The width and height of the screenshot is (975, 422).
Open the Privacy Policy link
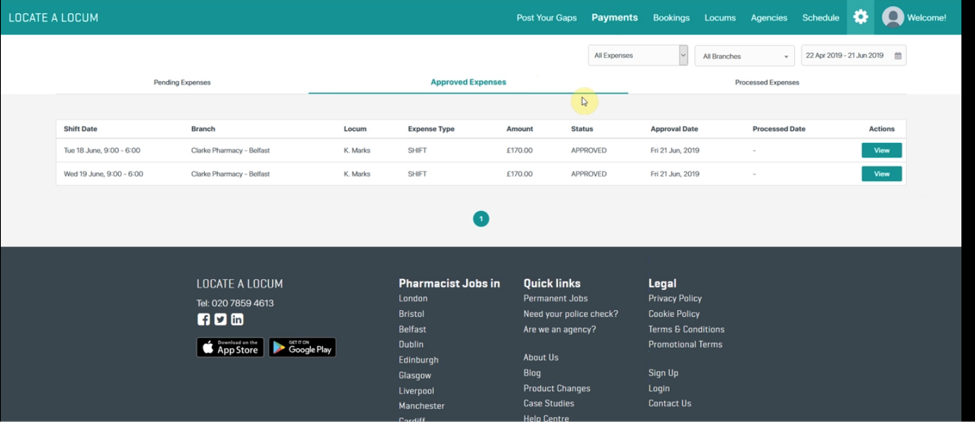click(675, 298)
